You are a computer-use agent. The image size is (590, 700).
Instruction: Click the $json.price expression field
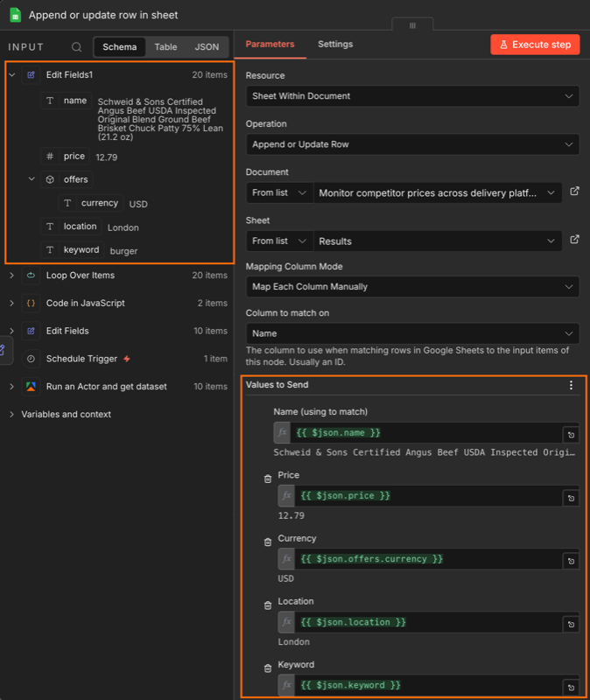[428, 495]
